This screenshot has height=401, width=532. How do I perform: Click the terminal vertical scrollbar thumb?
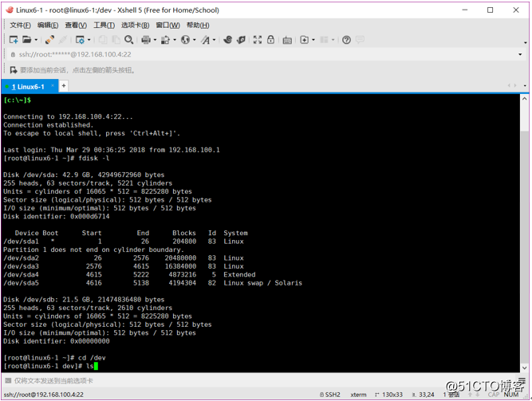click(x=524, y=246)
